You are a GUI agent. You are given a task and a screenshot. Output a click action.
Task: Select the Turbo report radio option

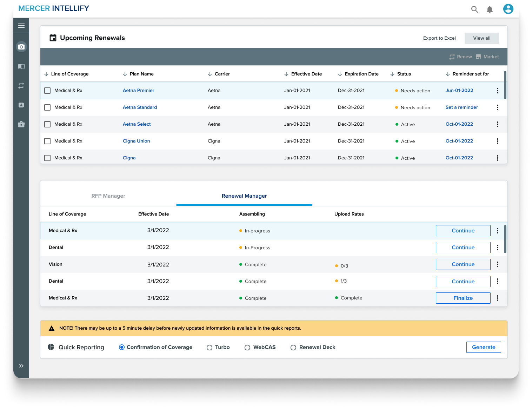point(210,348)
